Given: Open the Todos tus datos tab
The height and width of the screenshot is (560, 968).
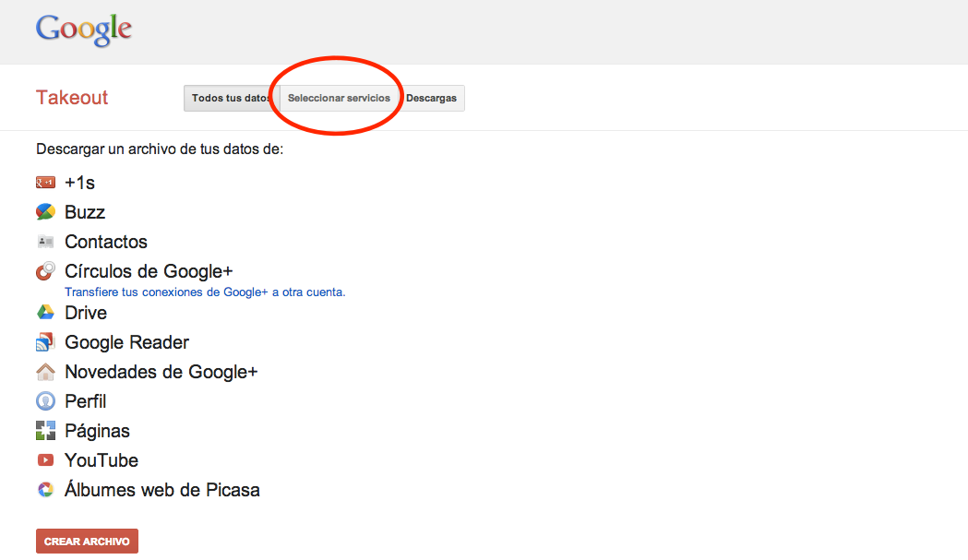Looking at the screenshot, I should 232,98.
